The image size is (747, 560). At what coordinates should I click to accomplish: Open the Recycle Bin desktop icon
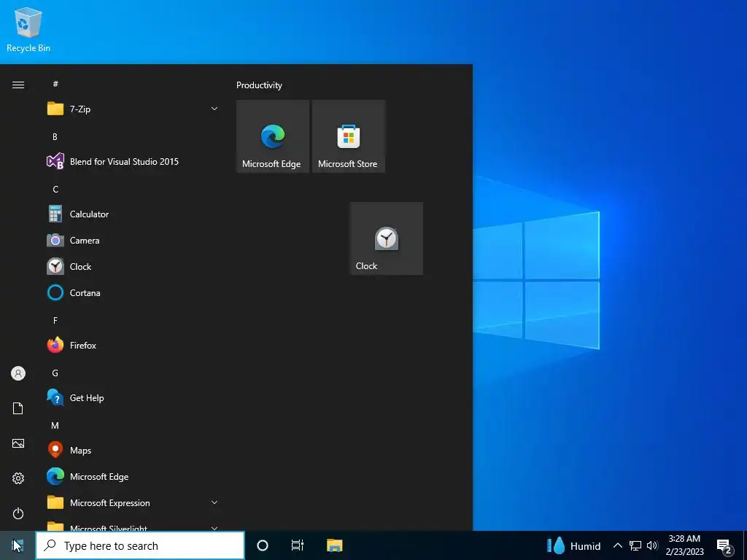28,29
